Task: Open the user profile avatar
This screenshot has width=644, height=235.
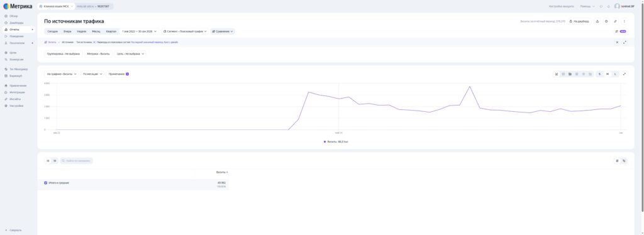Action: click(x=617, y=6)
